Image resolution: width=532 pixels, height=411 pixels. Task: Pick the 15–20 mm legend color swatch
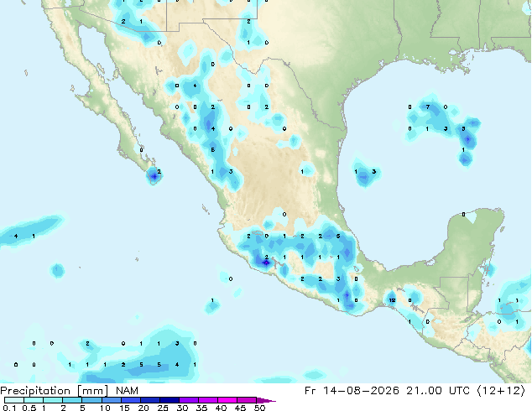pos(131,400)
